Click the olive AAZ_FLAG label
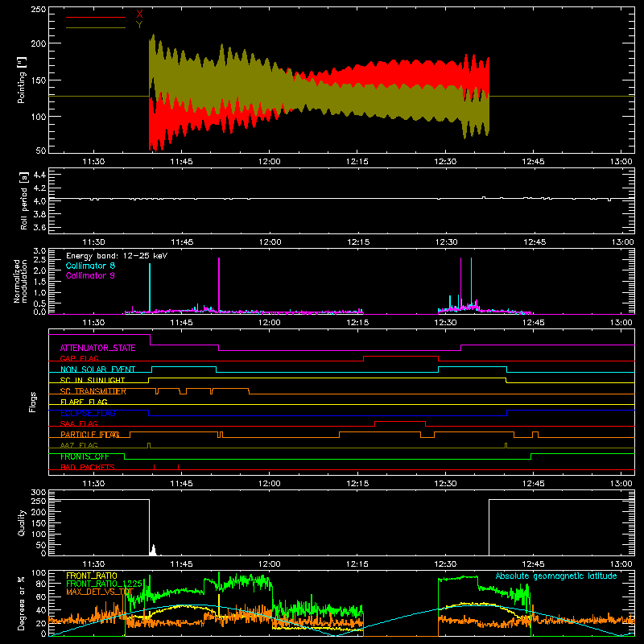The height and width of the screenshot is (644, 644). (79, 445)
